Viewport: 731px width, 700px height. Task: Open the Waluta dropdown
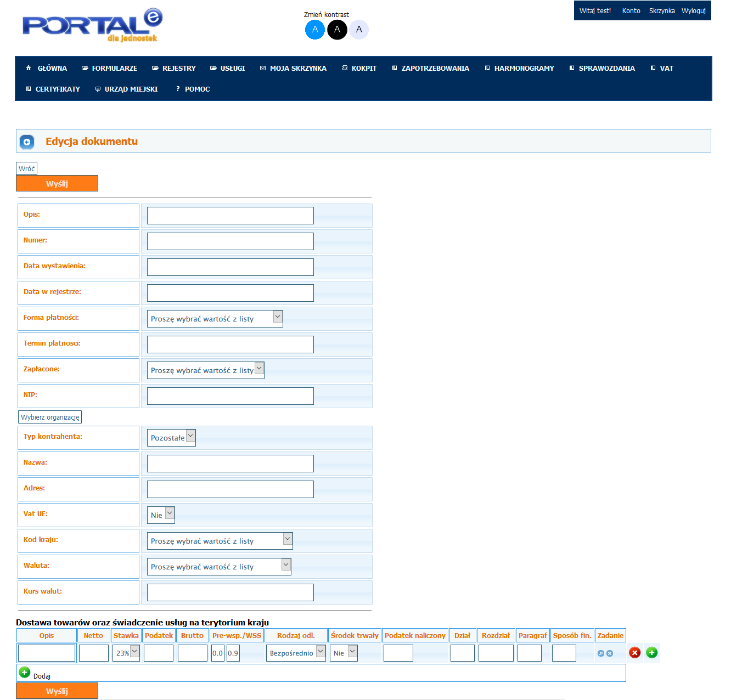219,567
